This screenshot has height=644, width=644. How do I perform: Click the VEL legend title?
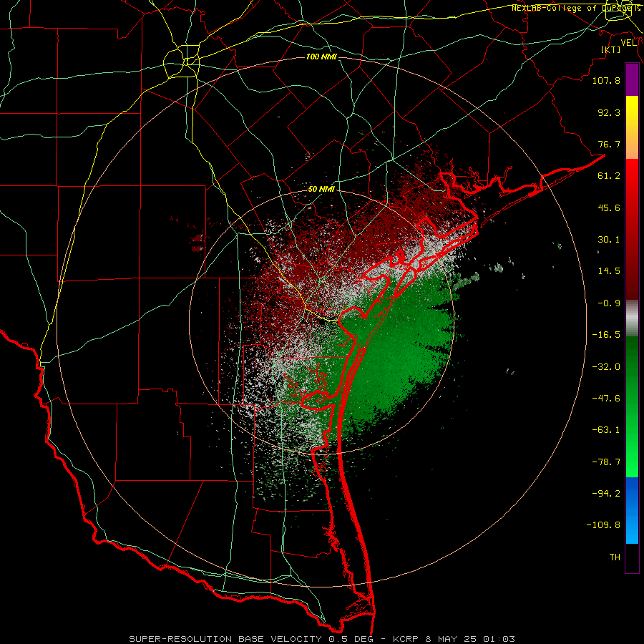pos(628,43)
